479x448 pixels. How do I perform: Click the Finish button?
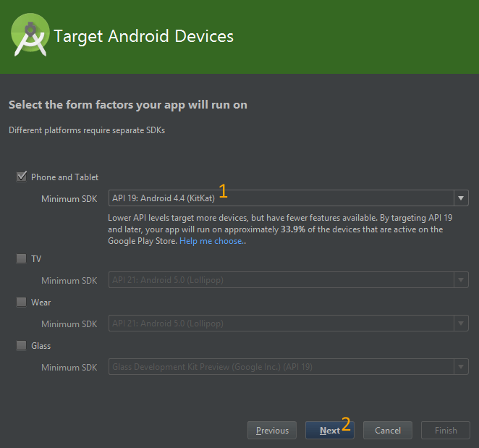(445, 430)
